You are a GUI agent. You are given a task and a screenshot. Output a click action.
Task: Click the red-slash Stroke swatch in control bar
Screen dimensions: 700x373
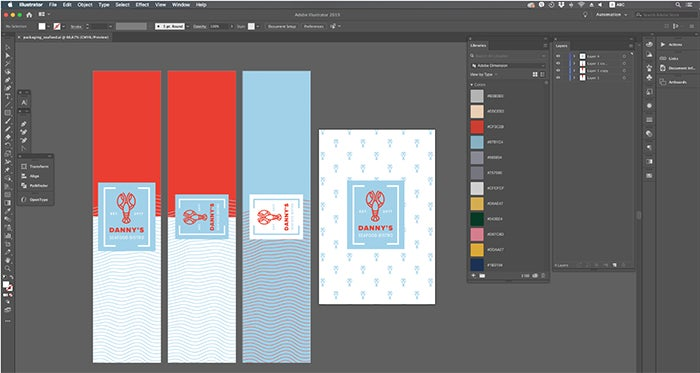pos(57,26)
